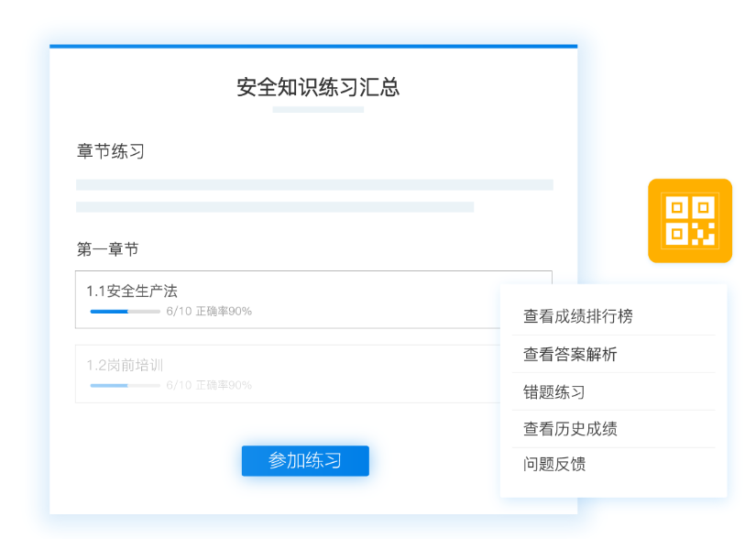Screen dimensions: 756x539
Task: Click the 章节练习 section heading
Action: point(111,151)
